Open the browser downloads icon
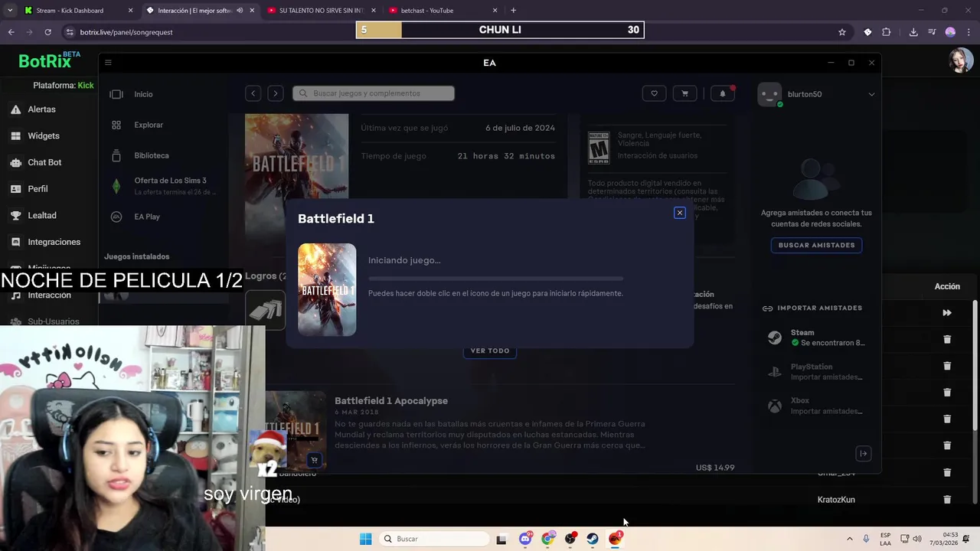Viewport: 980px width, 551px height. (x=913, y=32)
